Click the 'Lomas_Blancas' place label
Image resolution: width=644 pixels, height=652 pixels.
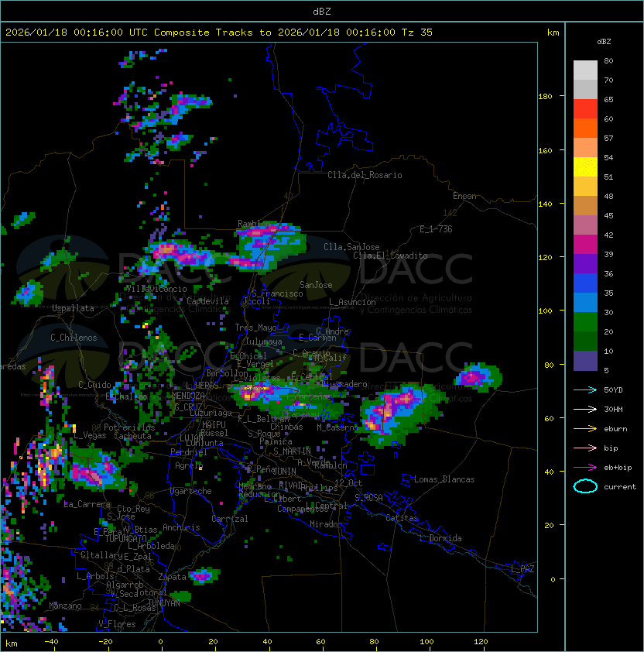click(x=444, y=479)
